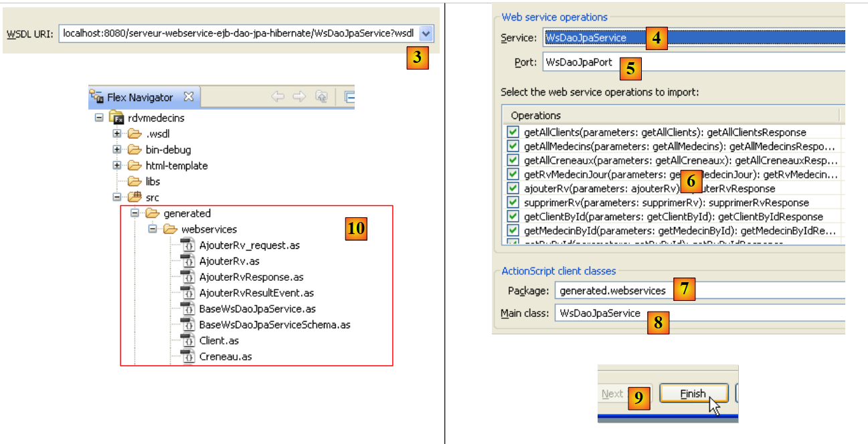Viewport: 868px width, 444px height.
Task: Click the Up folder icon in Flex Navigator
Action: (322, 97)
